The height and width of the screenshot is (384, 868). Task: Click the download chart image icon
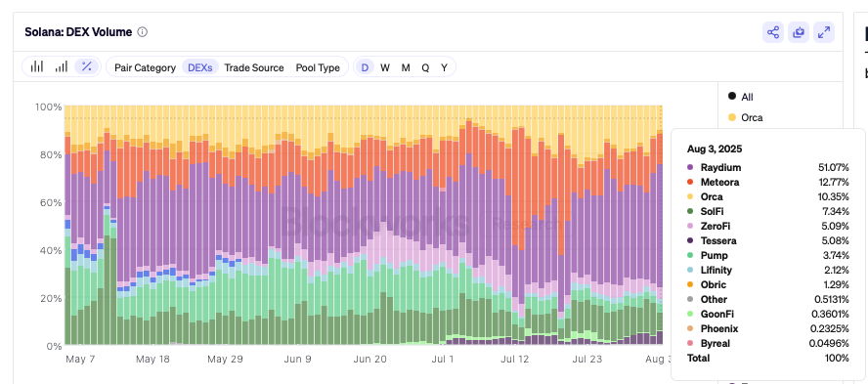coord(799,32)
